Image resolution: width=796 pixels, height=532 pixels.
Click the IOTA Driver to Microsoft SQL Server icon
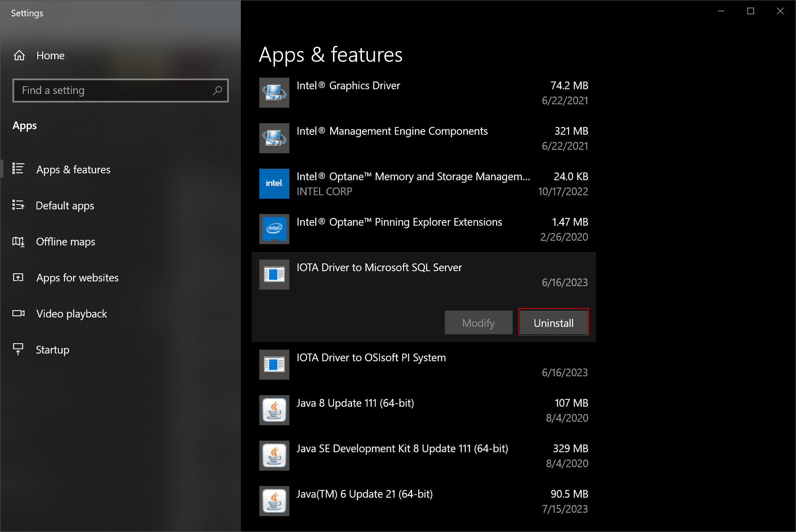(x=274, y=275)
